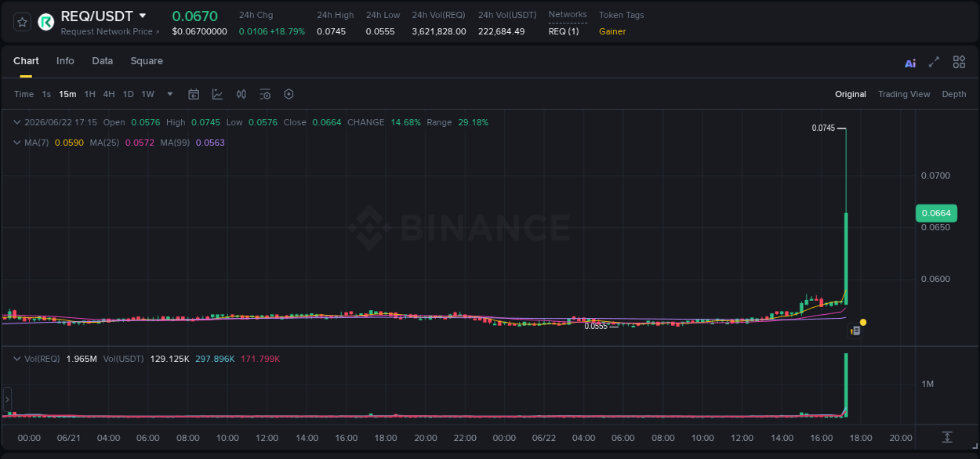Click the CHANGE value 14.68%
The image size is (980, 459).
click(406, 122)
